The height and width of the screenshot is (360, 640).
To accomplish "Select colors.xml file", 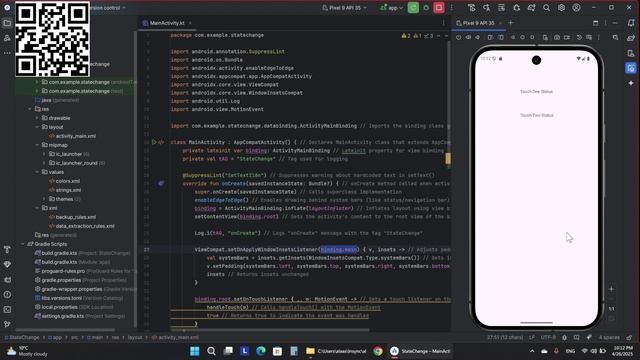I will (x=64, y=181).
